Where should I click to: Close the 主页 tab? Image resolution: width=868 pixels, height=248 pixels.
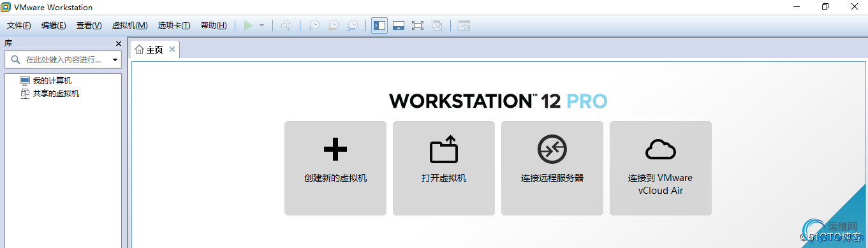172,50
